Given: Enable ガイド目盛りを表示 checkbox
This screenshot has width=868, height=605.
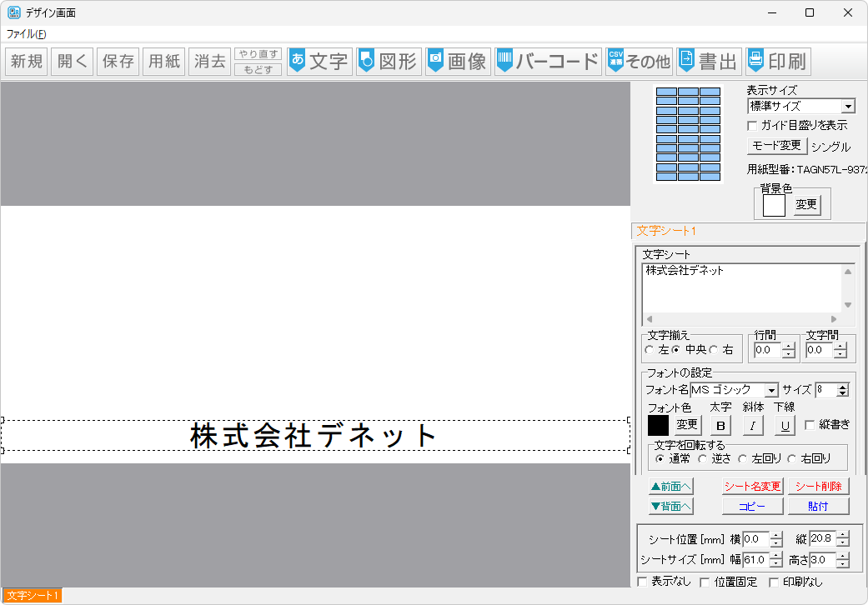Looking at the screenshot, I should [x=752, y=126].
